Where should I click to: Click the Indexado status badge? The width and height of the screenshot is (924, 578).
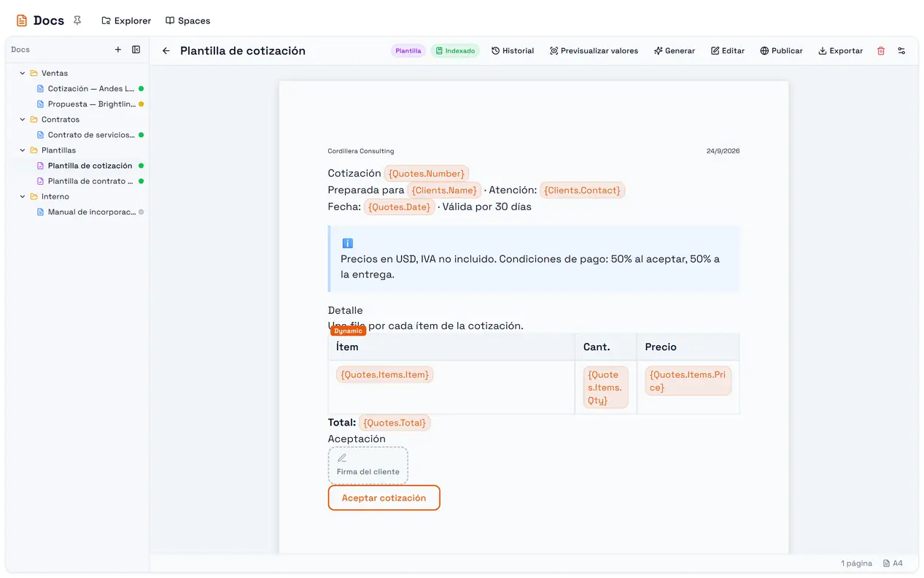coord(455,51)
